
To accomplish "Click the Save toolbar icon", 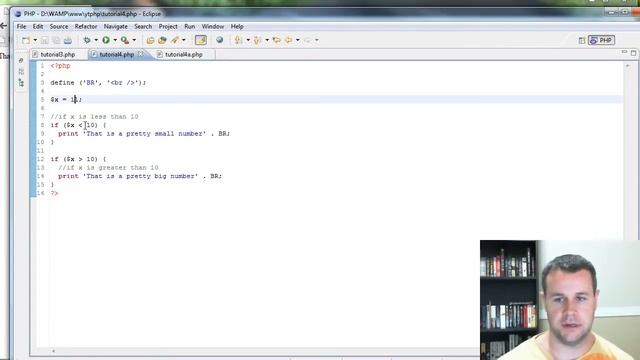I will pyautogui.click(x=44, y=40).
